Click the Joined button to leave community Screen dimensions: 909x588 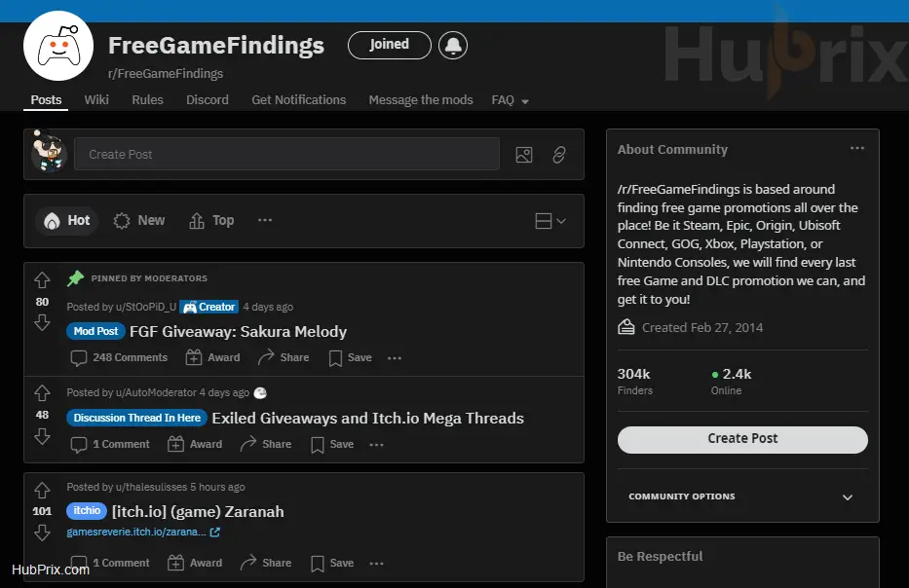[x=390, y=45]
